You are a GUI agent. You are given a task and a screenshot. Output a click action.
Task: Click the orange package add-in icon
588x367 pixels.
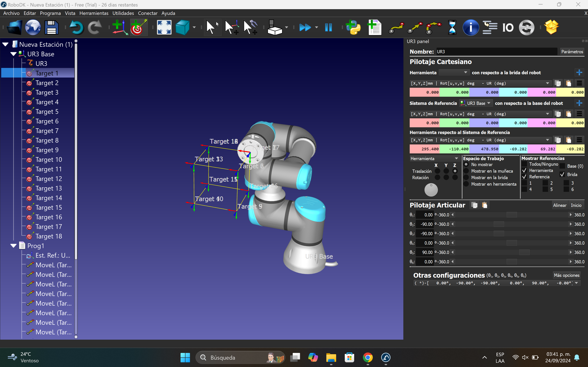[552, 27]
